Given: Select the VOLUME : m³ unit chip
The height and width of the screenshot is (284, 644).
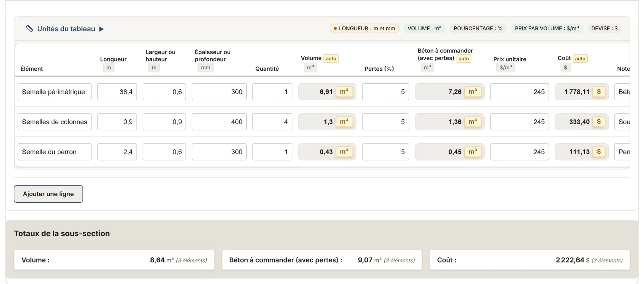Looking at the screenshot, I should (424, 28).
